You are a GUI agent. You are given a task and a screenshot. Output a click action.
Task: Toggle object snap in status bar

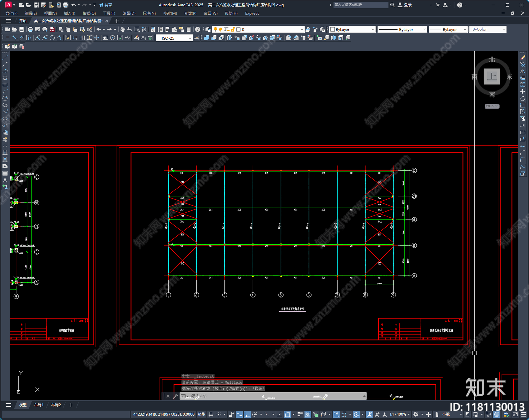pos(287,414)
